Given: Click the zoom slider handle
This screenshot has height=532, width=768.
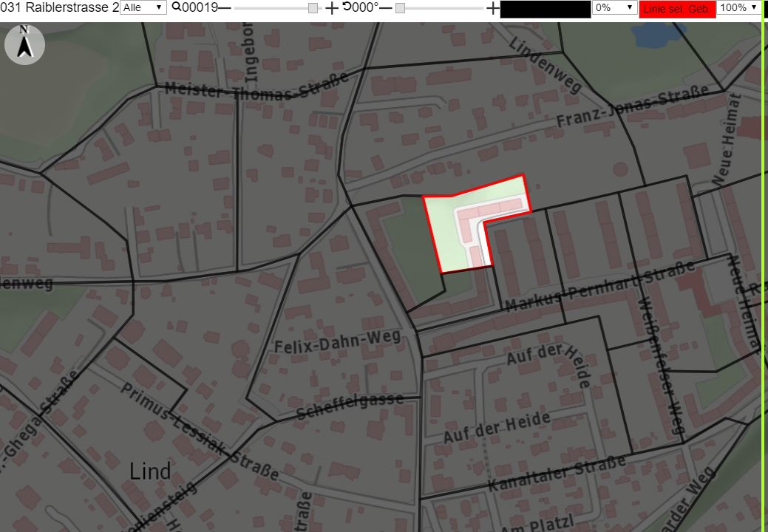Looking at the screenshot, I should coord(313,8).
